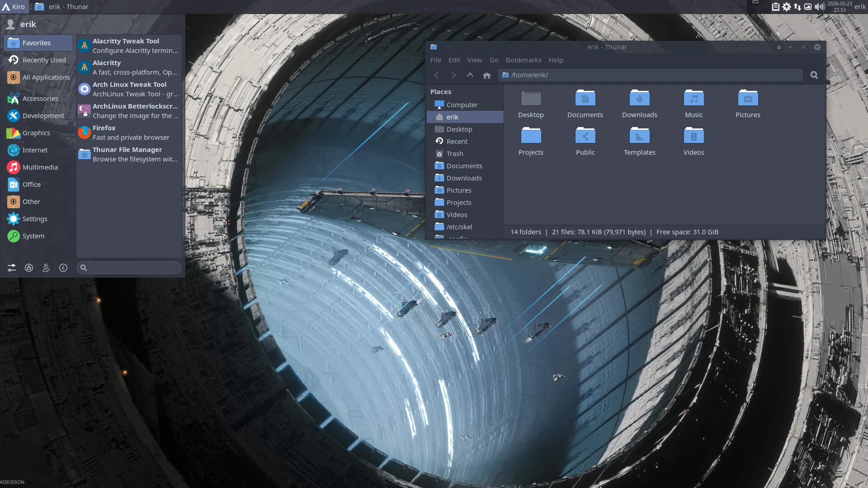Open the Documents folder icon in Thunar
868x488 pixels.
coord(585,105)
